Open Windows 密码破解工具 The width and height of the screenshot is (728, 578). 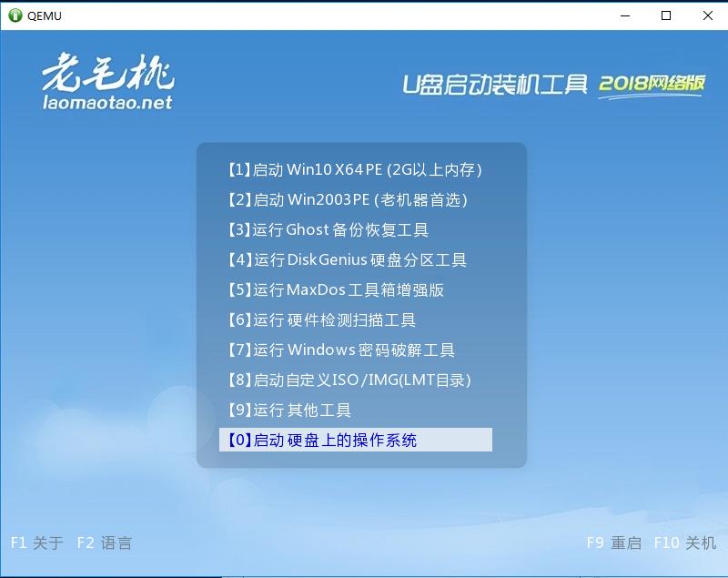(341, 350)
